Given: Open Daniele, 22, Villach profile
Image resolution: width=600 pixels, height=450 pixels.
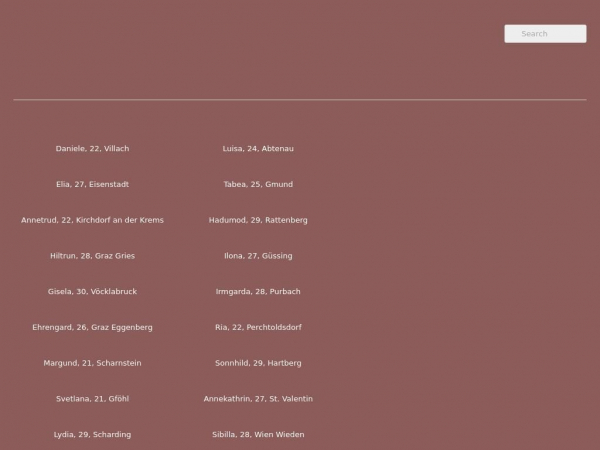Looking at the screenshot, I should pyautogui.click(x=92, y=149).
